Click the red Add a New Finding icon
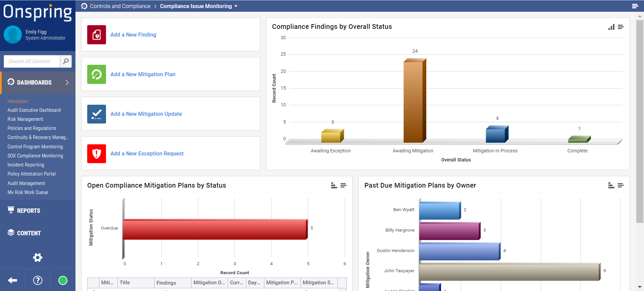Screen dimensions: 644x291 tap(97, 35)
